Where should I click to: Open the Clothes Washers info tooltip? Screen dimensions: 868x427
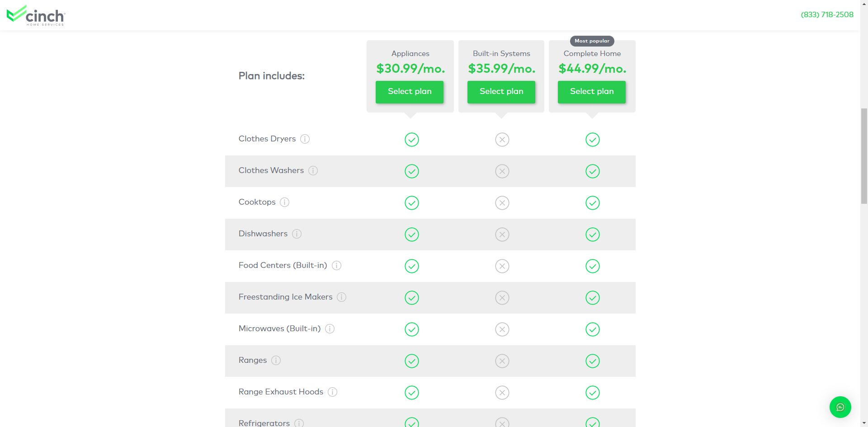click(x=314, y=171)
